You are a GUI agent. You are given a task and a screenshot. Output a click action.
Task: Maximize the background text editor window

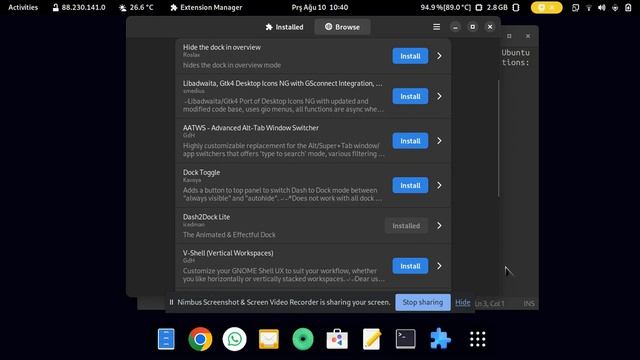(x=509, y=36)
